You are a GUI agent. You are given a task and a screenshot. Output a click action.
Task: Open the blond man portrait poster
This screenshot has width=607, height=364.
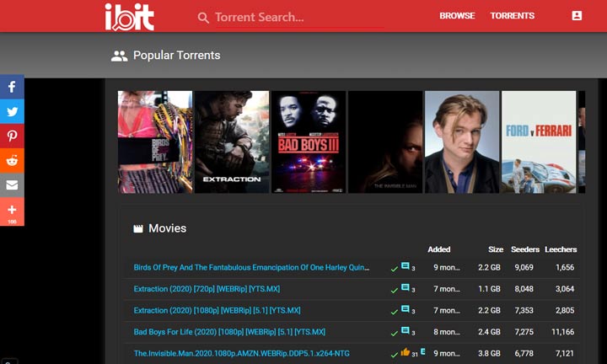coord(462,142)
